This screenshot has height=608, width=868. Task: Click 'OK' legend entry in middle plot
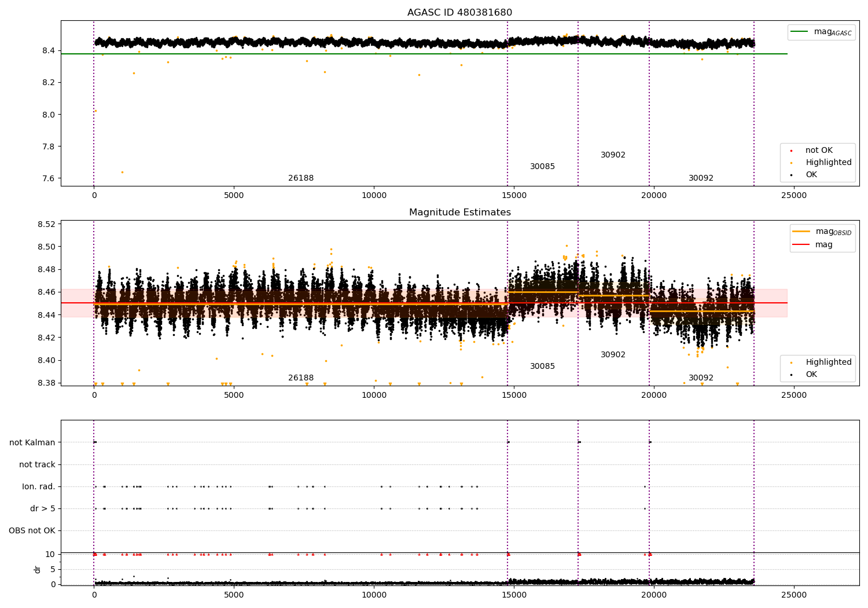804,375
